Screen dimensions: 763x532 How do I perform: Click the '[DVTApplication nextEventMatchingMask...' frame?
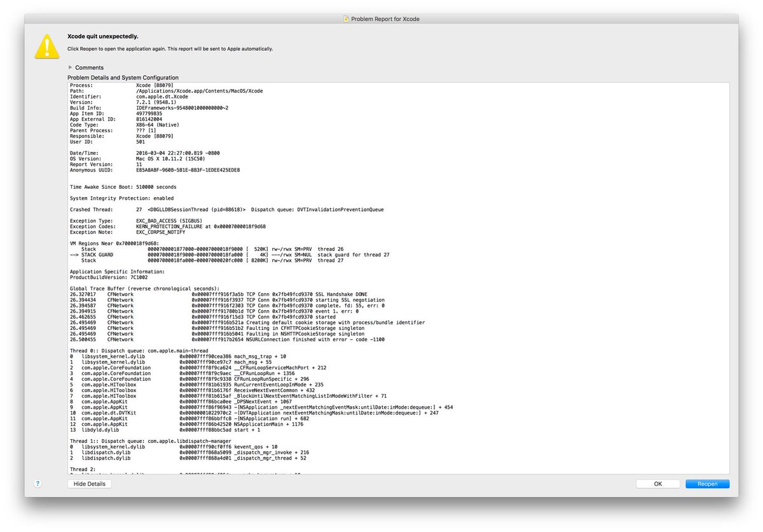[x=254, y=413]
